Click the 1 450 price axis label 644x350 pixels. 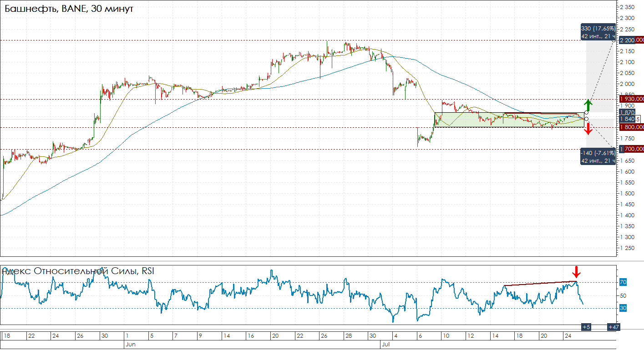tap(627, 204)
